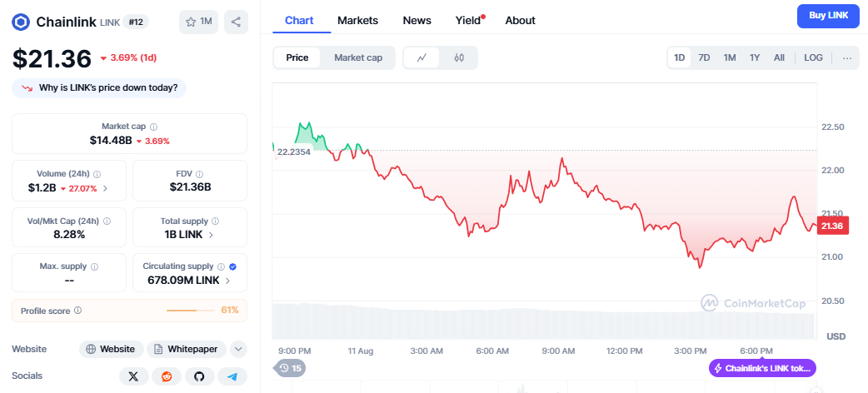Switch to line chart view icon
The height and width of the screenshot is (393, 868).
click(422, 57)
